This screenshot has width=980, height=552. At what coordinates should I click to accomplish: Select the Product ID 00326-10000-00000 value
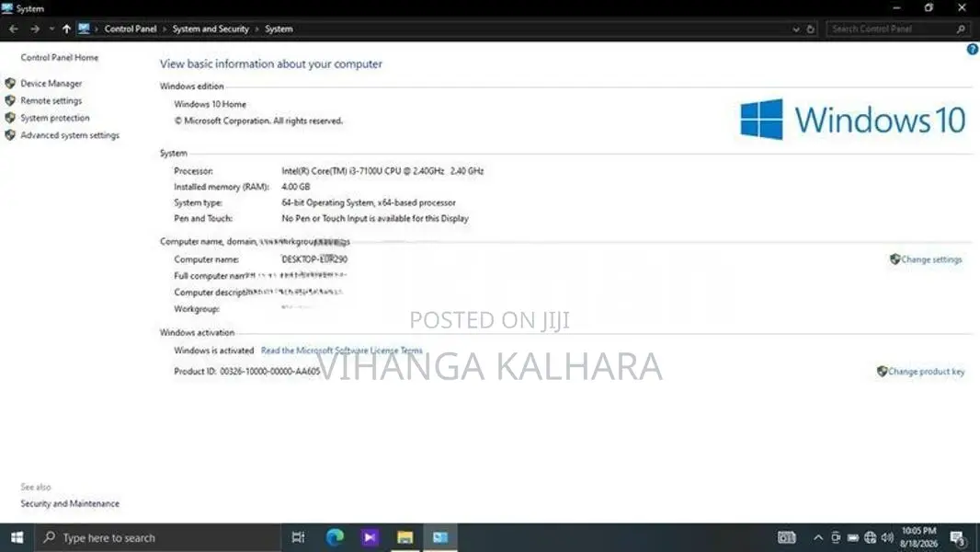coord(269,372)
